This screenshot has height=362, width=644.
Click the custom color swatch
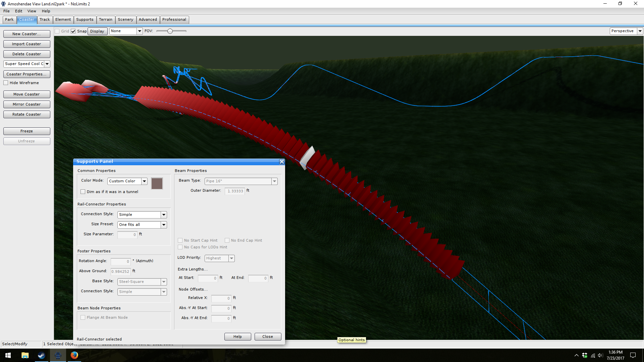click(x=157, y=183)
